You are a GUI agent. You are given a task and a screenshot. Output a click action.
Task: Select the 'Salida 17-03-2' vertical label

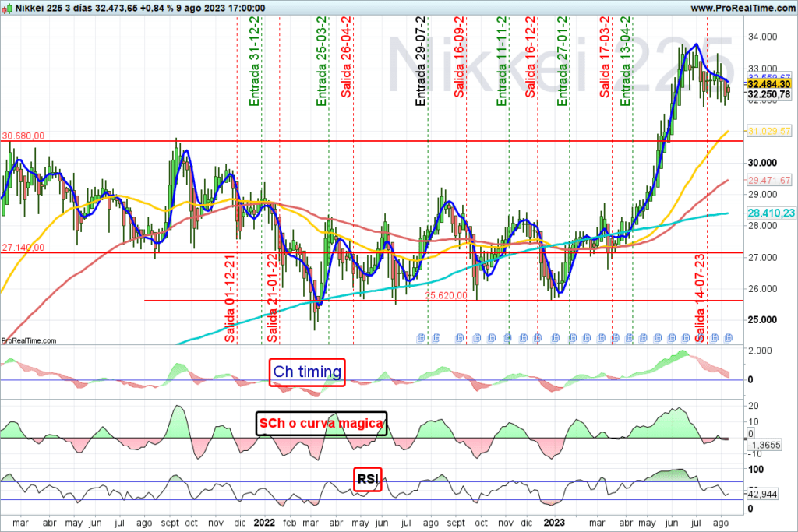pos(605,57)
